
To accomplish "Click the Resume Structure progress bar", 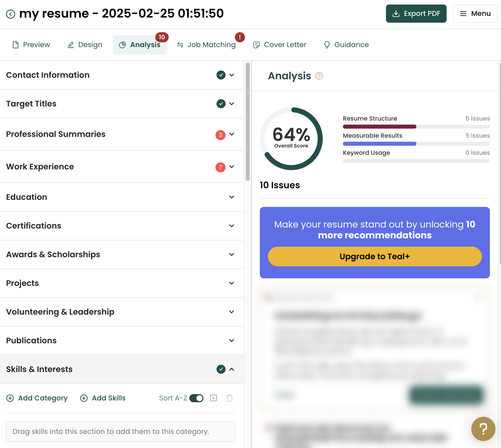I will [416, 127].
